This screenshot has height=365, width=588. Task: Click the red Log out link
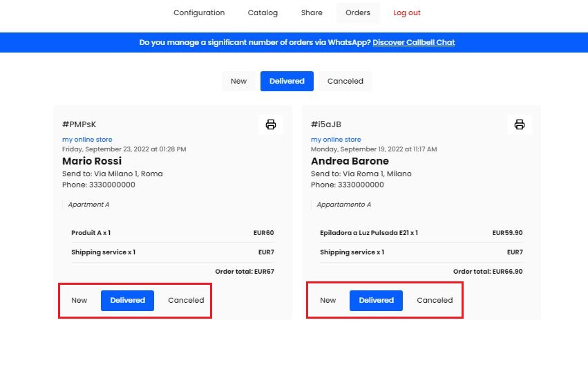(407, 12)
